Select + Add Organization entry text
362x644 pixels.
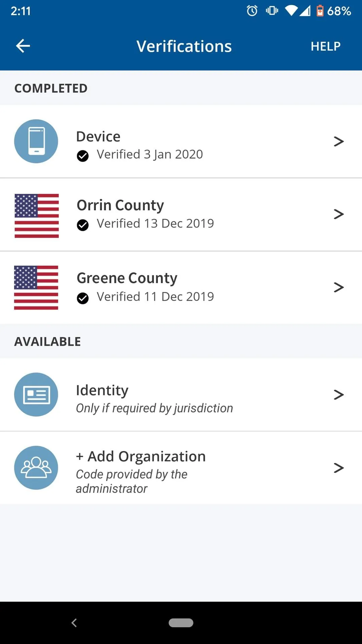(141, 457)
